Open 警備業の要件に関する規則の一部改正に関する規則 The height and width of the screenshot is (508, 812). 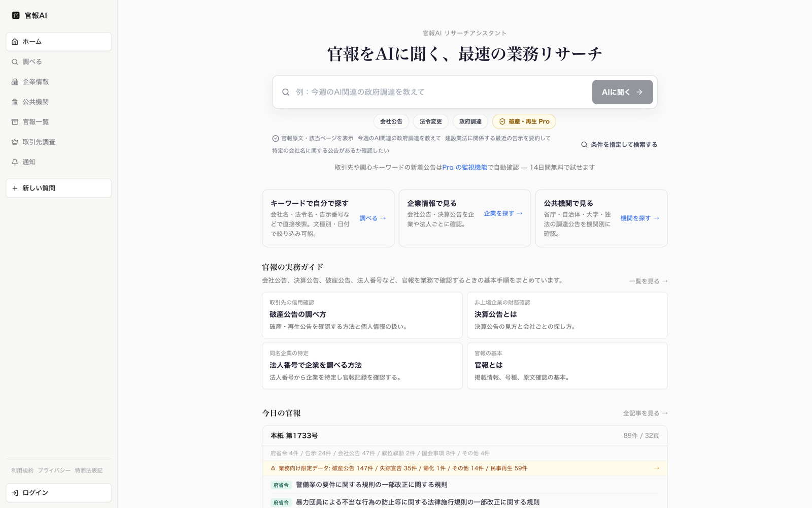point(371,485)
